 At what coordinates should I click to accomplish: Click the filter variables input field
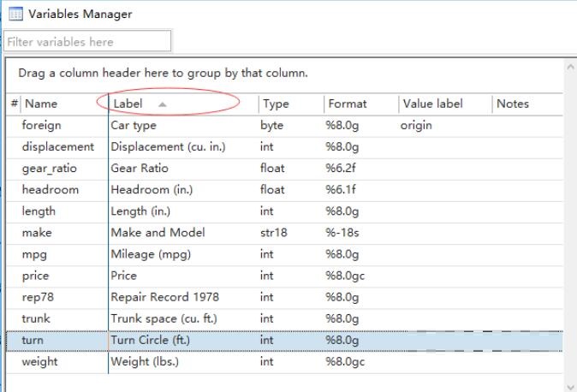click(x=88, y=41)
